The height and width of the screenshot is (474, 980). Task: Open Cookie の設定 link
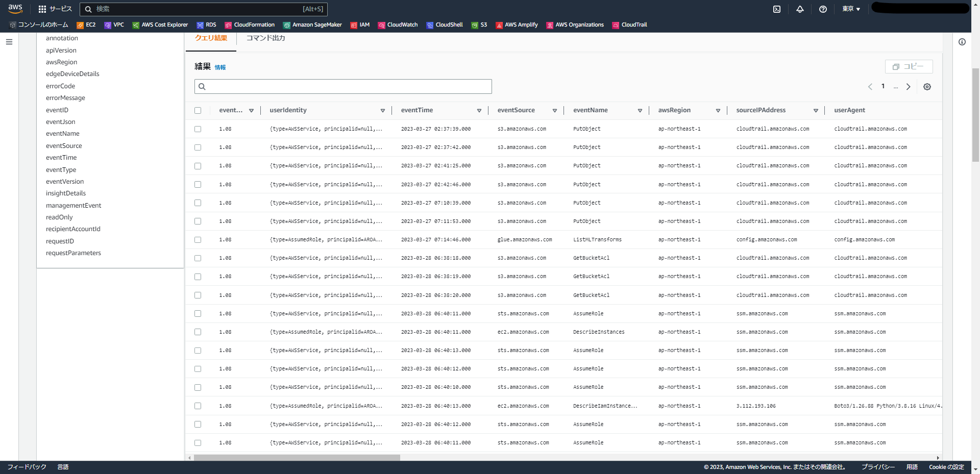[x=946, y=467]
